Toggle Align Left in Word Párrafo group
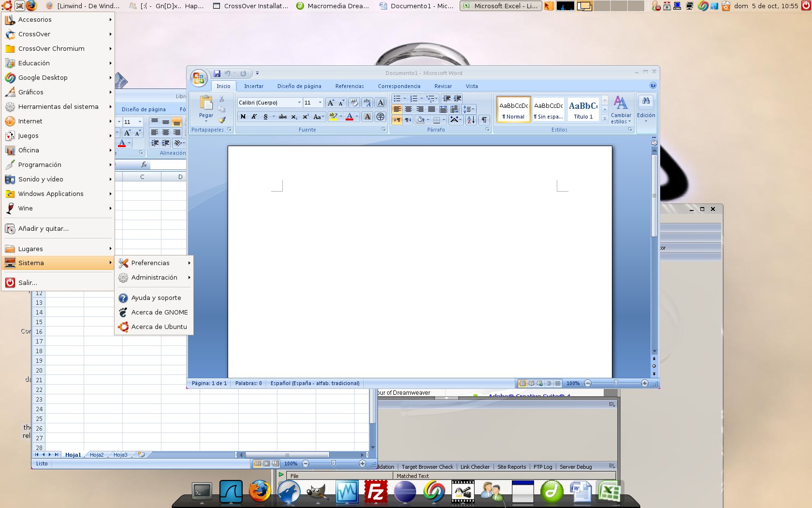 click(x=397, y=109)
